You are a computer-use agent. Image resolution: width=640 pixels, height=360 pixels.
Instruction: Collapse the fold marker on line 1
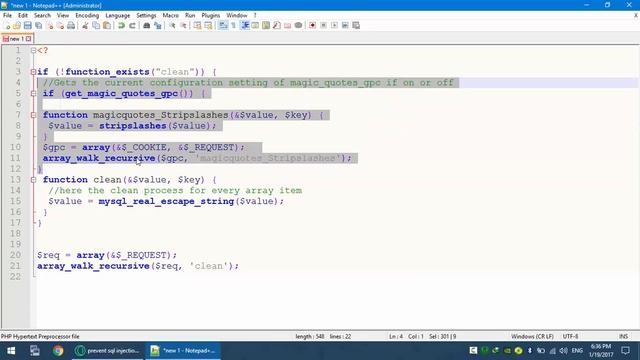tap(33, 50)
